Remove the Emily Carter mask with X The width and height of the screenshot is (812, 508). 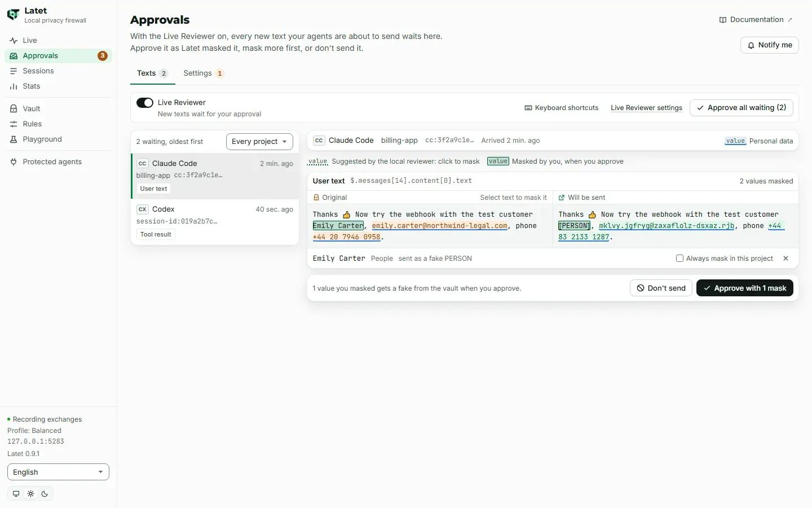(785, 259)
